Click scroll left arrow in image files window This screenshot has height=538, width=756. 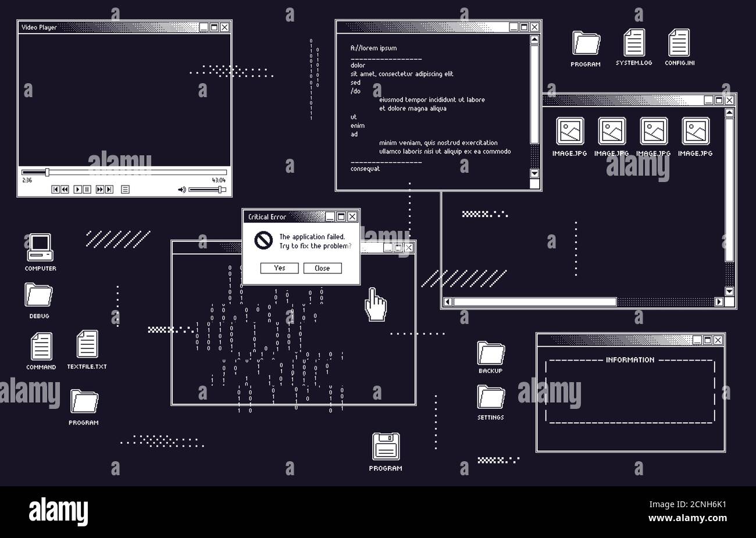point(447,302)
